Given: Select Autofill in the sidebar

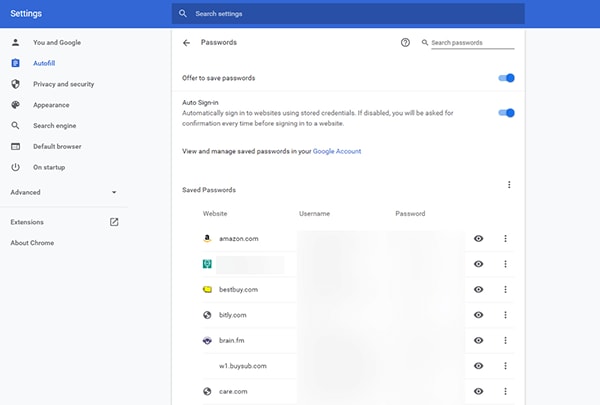Looking at the screenshot, I should pos(44,63).
